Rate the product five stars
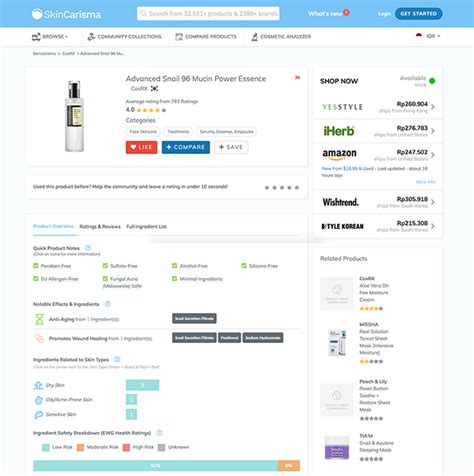474x476 pixels. pos(297,188)
